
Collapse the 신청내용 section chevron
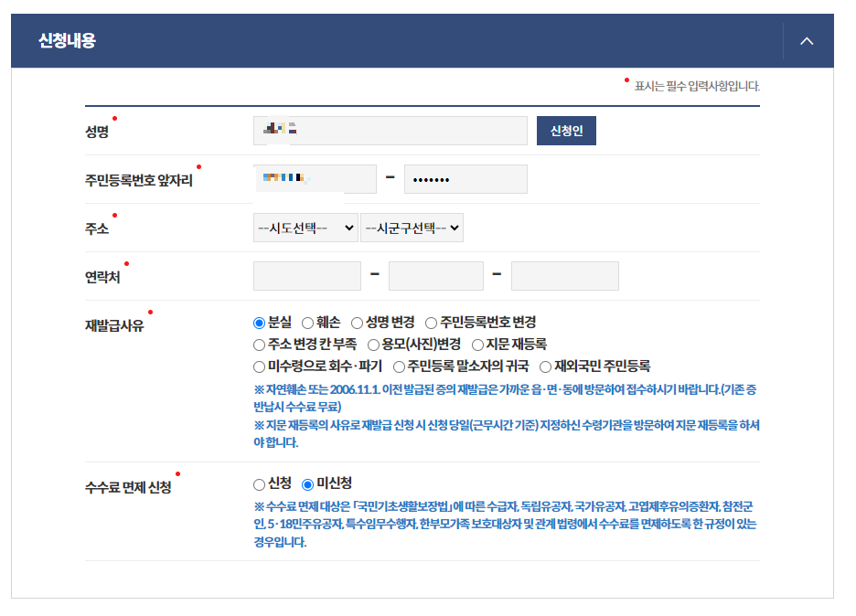pos(807,41)
